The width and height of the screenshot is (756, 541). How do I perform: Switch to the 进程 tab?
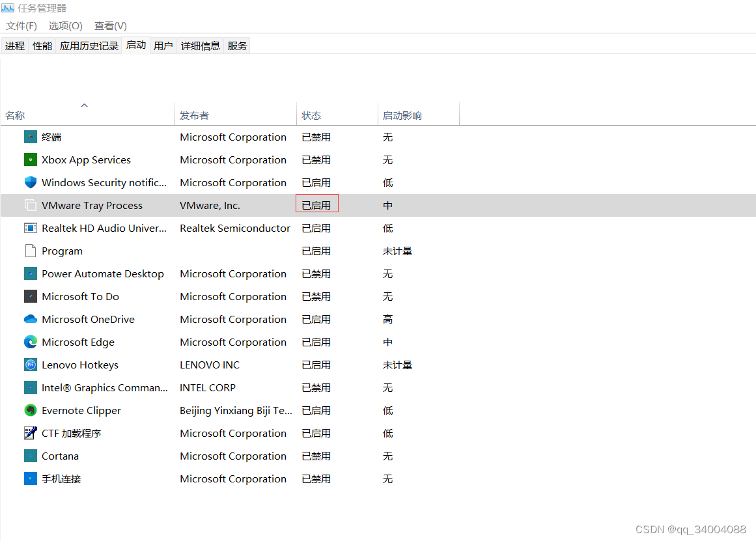pyautogui.click(x=15, y=46)
